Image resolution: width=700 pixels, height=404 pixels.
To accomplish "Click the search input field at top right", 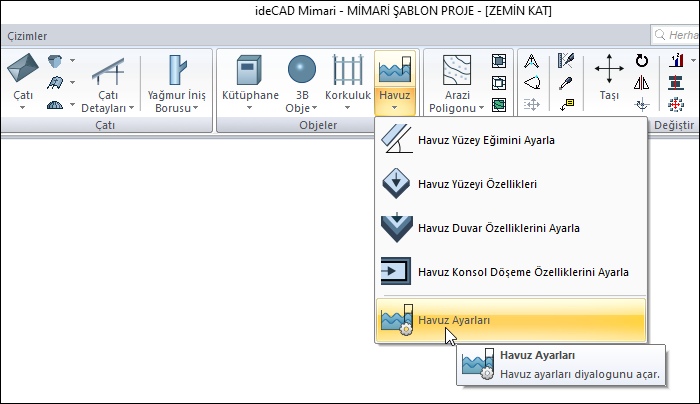I will coord(675,35).
